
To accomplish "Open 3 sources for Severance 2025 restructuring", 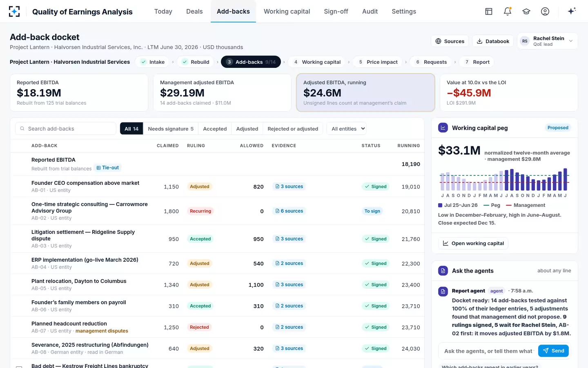I will (x=290, y=348).
